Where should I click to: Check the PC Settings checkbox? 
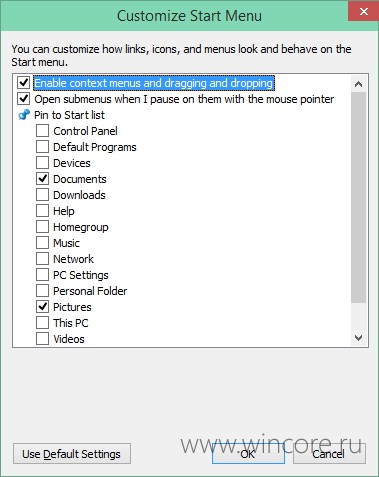click(42, 275)
